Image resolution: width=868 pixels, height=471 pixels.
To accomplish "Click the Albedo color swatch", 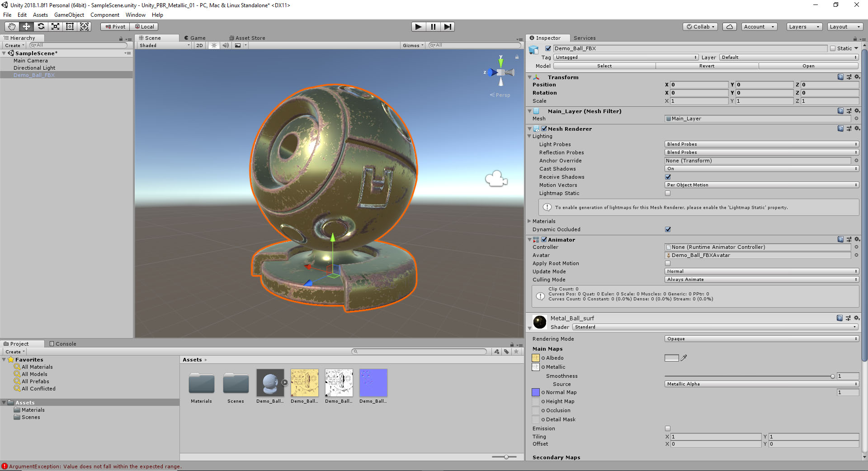I will coord(671,358).
